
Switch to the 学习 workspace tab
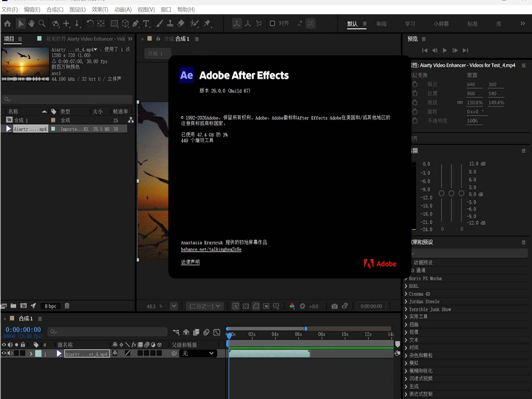pos(410,24)
